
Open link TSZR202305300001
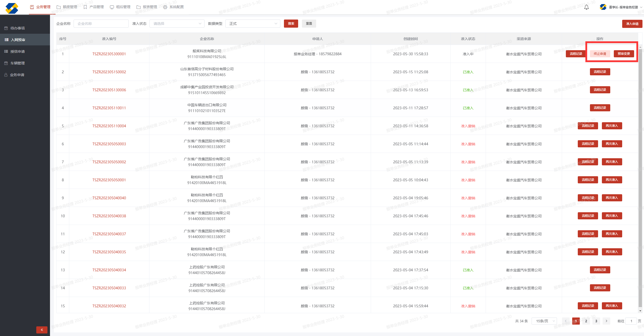click(x=109, y=54)
